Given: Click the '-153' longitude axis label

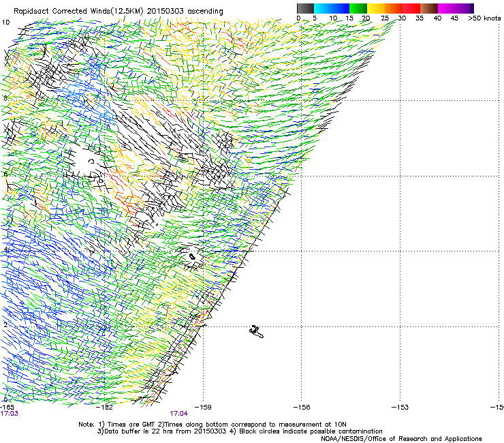Looking at the screenshot, I should 400,407.
